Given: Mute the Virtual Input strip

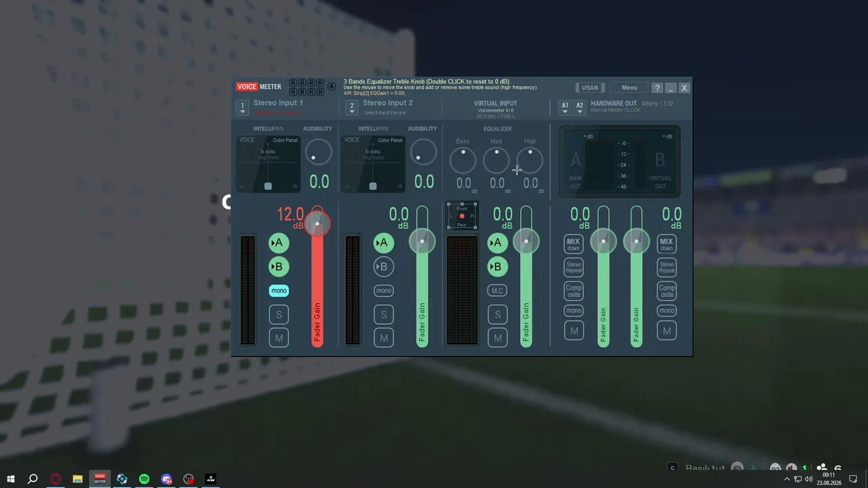Looking at the screenshot, I should coord(498,338).
